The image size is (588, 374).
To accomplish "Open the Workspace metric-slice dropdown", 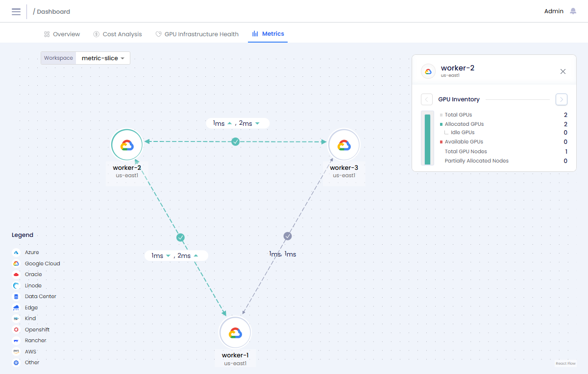I will pyautogui.click(x=102, y=58).
